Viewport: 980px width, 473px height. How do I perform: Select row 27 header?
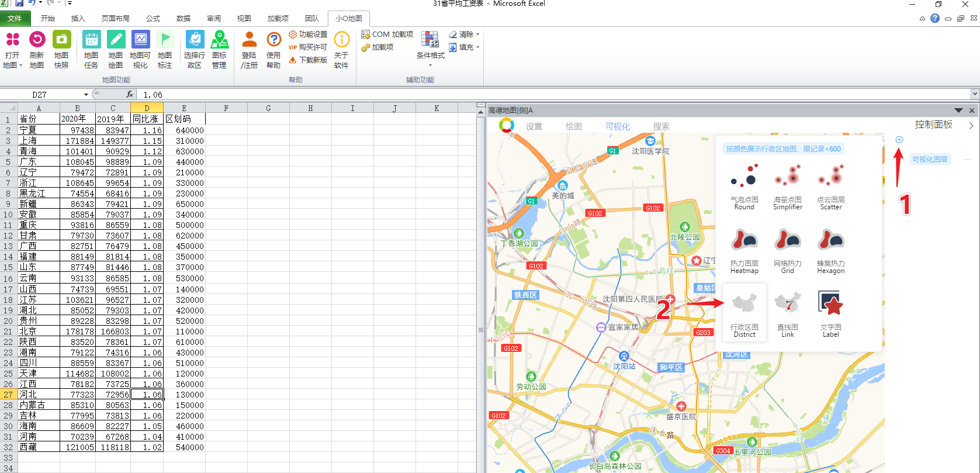tap(8, 395)
